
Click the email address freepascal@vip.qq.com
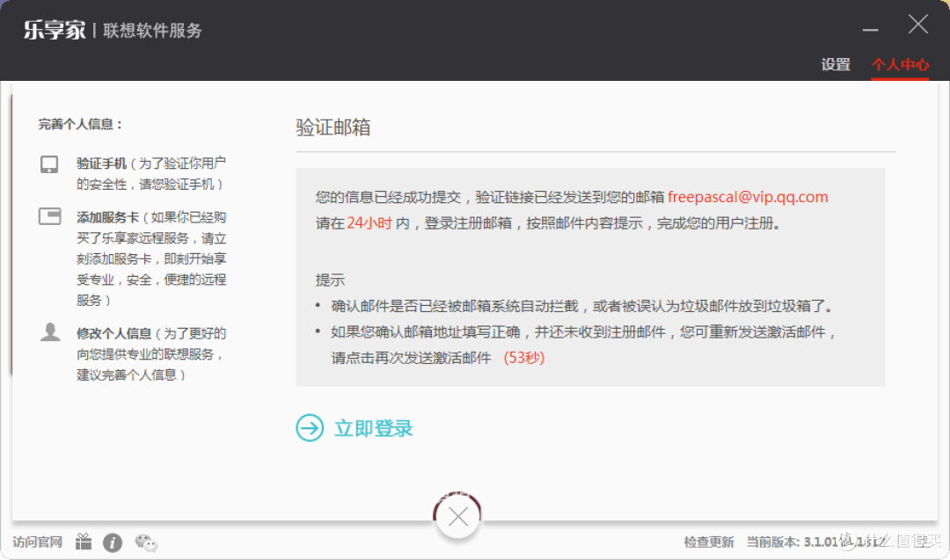(748, 197)
